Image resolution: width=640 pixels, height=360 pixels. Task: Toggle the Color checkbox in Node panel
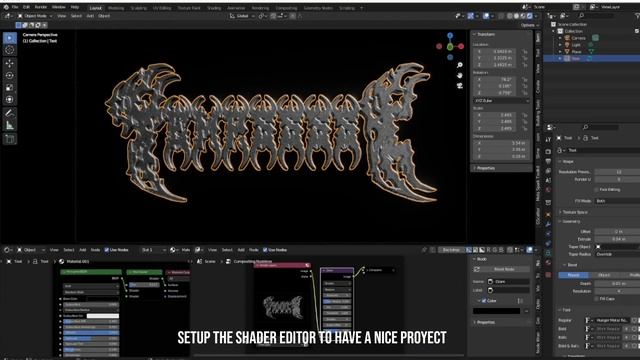[x=484, y=301]
